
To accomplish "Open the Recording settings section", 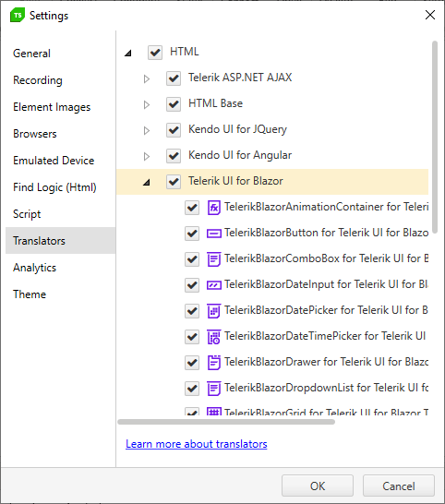I will 60,80.
